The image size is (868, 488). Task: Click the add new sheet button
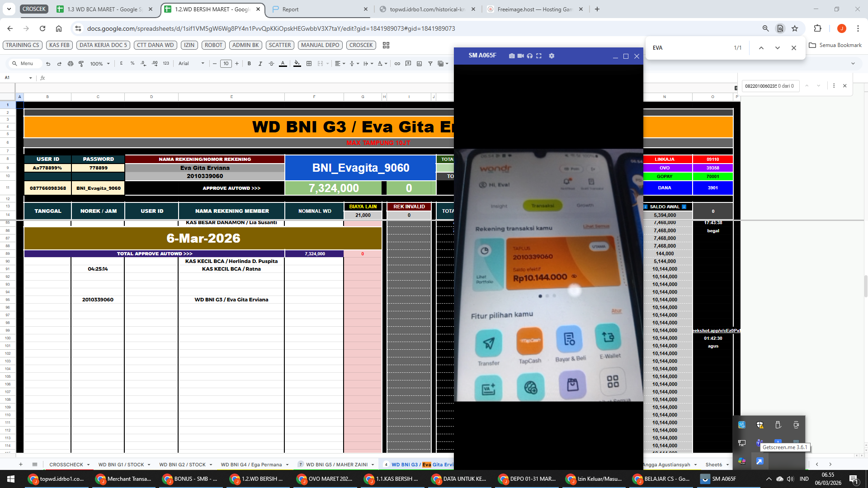click(x=20, y=465)
